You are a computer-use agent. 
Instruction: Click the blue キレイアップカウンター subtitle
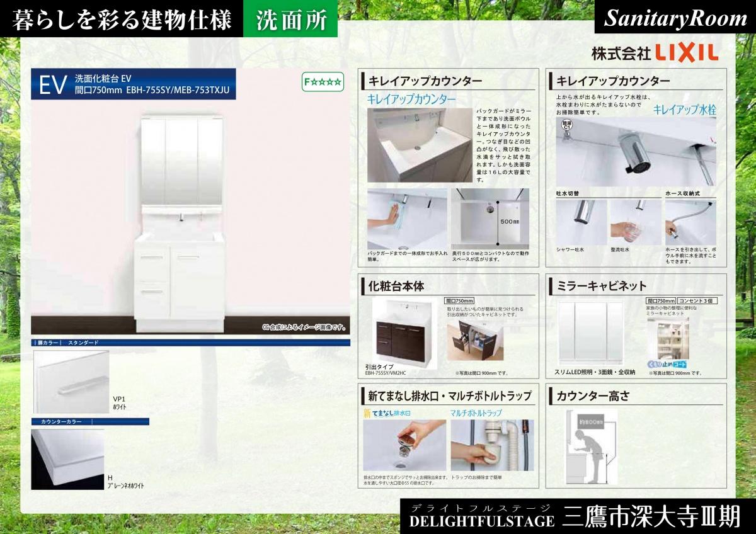(x=411, y=99)
